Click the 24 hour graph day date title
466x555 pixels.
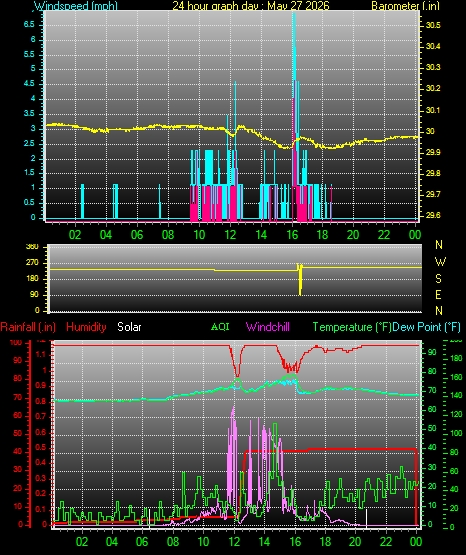pyautogui.click(x=251, y=6)
